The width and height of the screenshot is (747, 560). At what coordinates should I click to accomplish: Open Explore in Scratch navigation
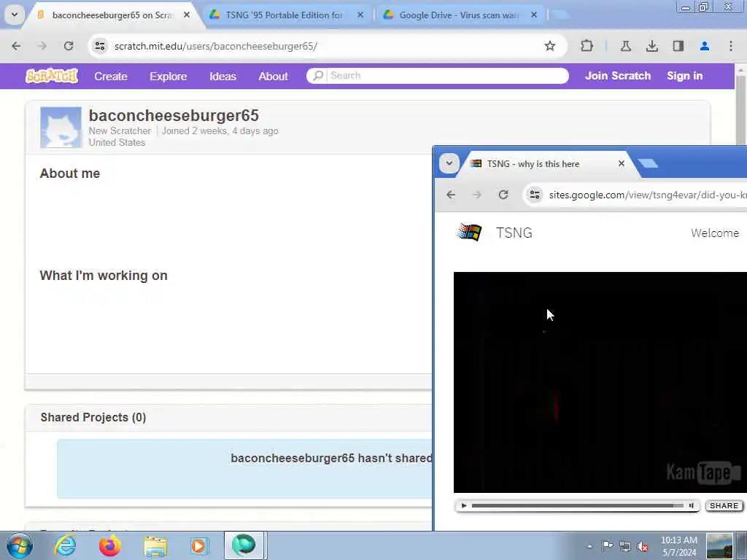pyautogui.click(x=169, y=76)
